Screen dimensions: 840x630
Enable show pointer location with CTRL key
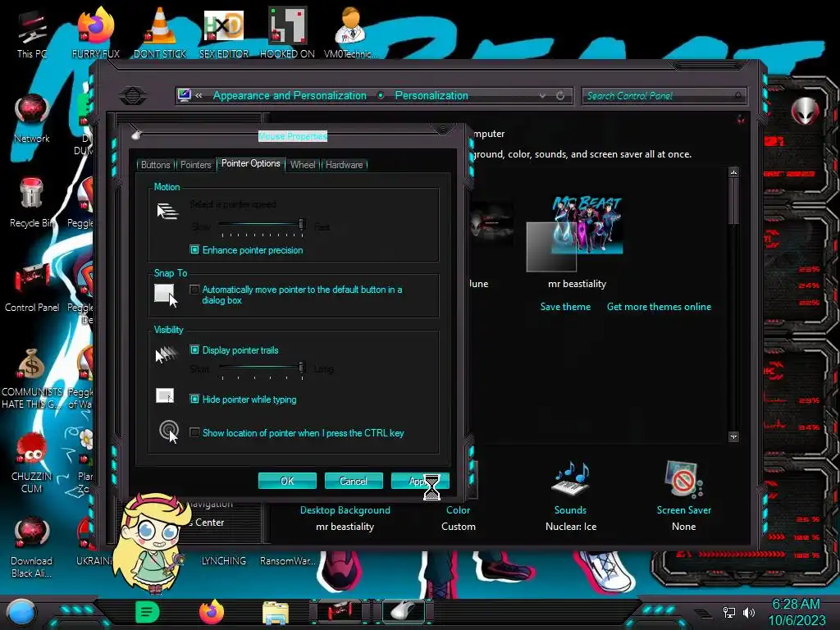pyautogui.click(x=194, y=432)
